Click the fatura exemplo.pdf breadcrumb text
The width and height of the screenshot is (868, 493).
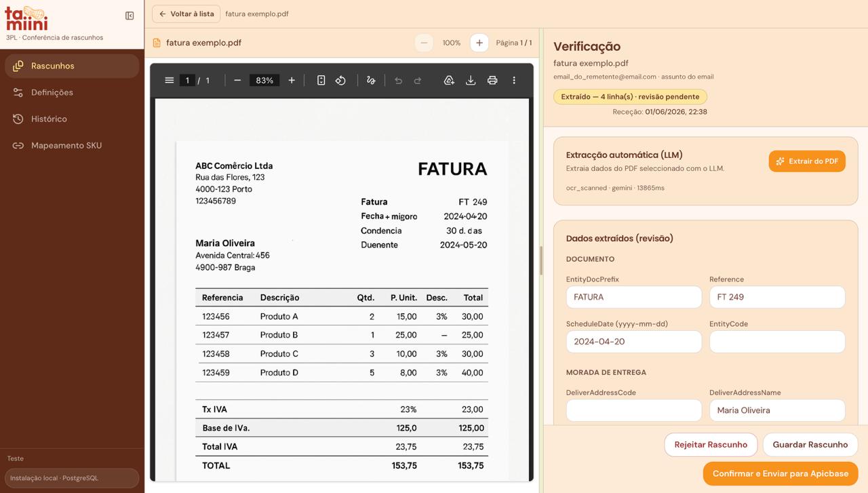pos(257,14)
